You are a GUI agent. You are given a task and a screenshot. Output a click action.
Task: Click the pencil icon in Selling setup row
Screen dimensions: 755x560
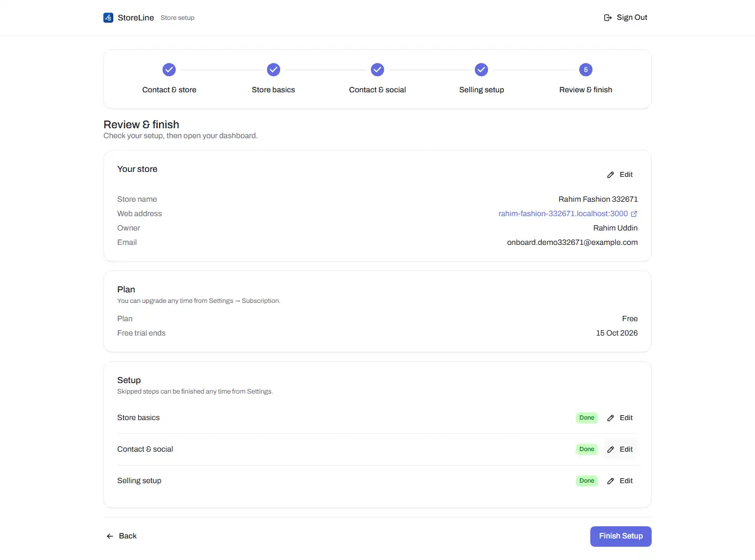(611, 481)
